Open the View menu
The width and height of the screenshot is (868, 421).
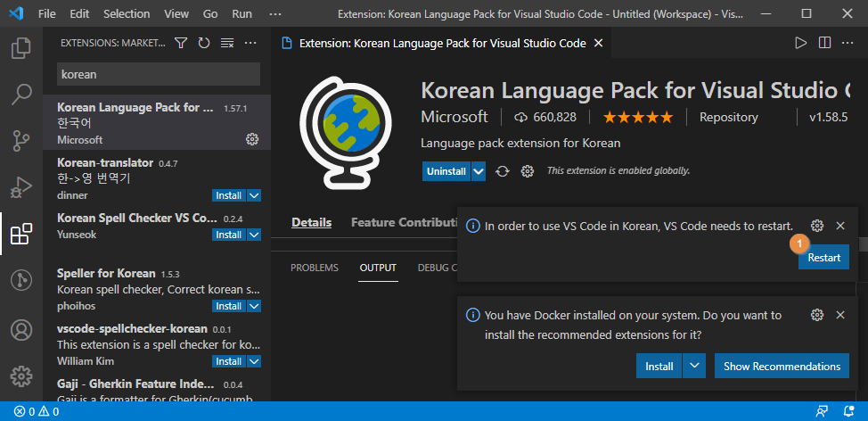tap(176, 14)
